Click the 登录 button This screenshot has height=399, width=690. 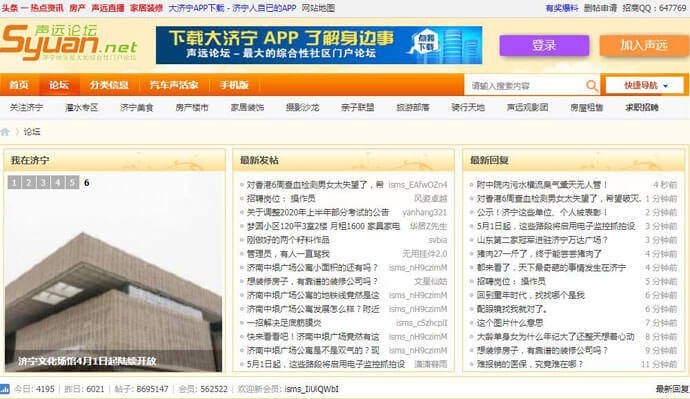(x=544, y=45)
